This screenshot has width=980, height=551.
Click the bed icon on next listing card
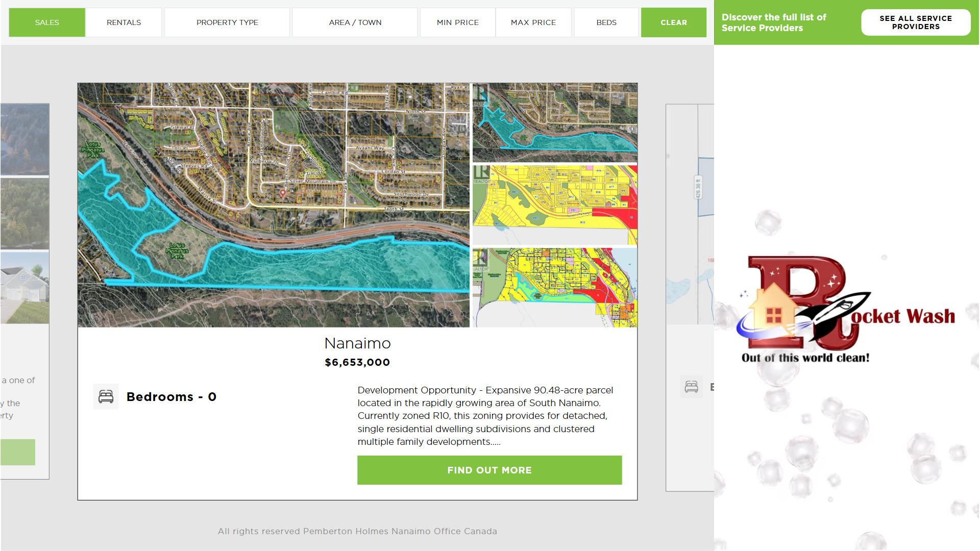pyautogui.click(x=691, y=387)
